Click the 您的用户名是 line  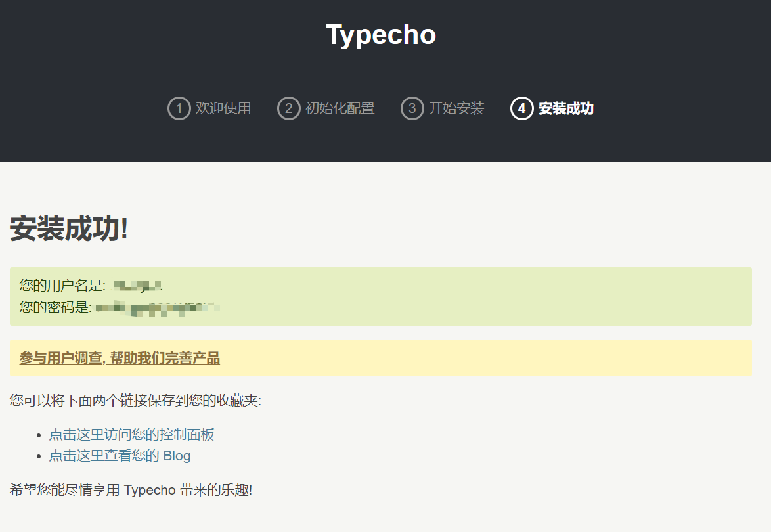pyautogui.click(x=91, y=285)
